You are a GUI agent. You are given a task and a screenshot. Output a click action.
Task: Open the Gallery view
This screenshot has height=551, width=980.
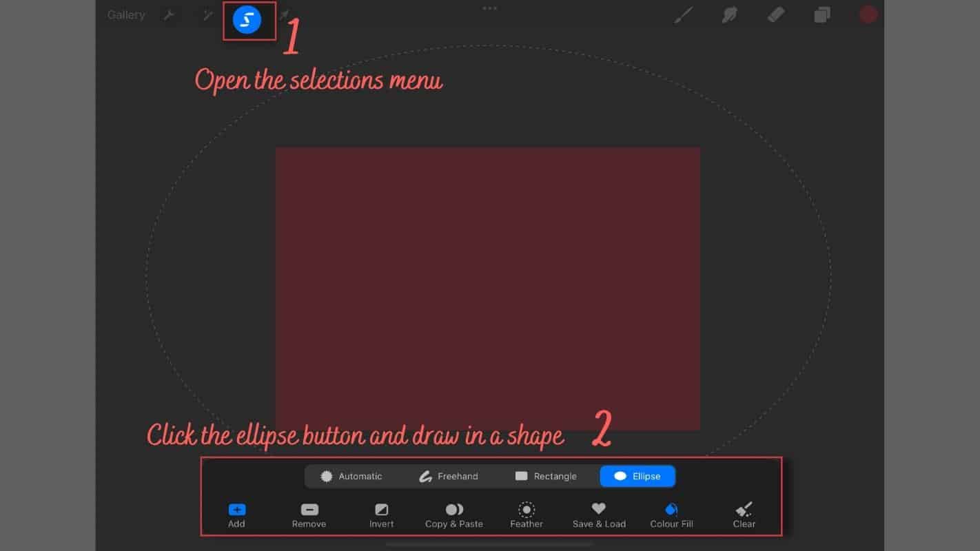(x=126, y=15)
